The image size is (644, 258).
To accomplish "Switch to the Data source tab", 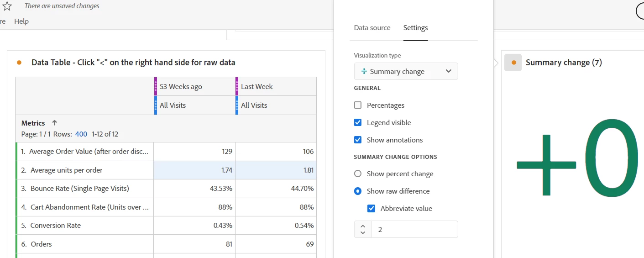I will pos(372,28).
